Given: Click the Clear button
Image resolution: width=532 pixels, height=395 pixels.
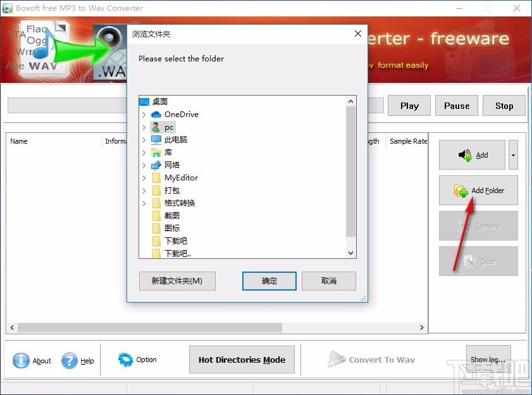Looking at the screenshot, I should [x=478, y=261].
